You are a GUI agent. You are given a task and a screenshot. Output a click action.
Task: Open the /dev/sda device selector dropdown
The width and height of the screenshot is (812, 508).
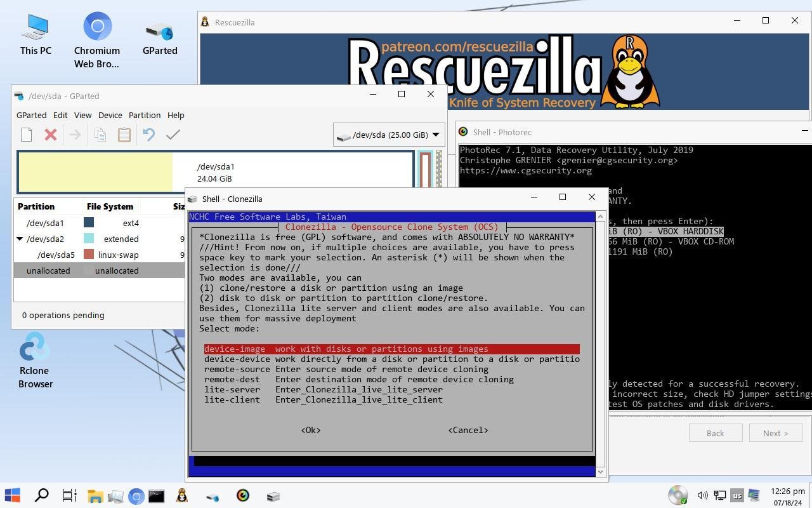coord(388,135)
